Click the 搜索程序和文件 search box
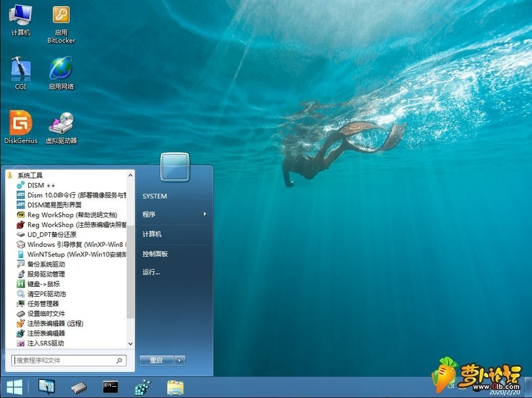 pos(66,359)
